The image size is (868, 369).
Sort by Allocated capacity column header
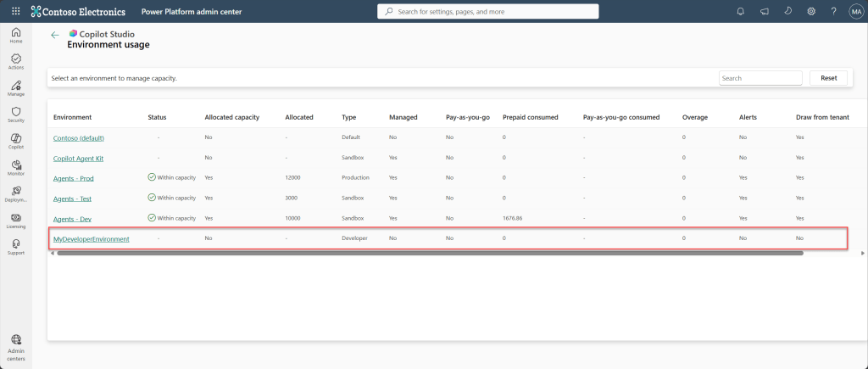tap(232, 117)
